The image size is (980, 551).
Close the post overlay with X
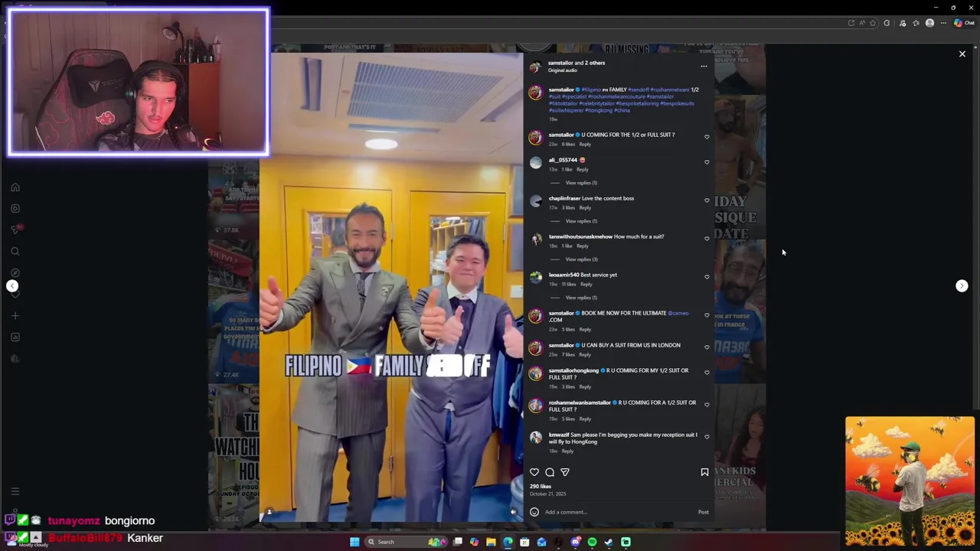point(962,54)
